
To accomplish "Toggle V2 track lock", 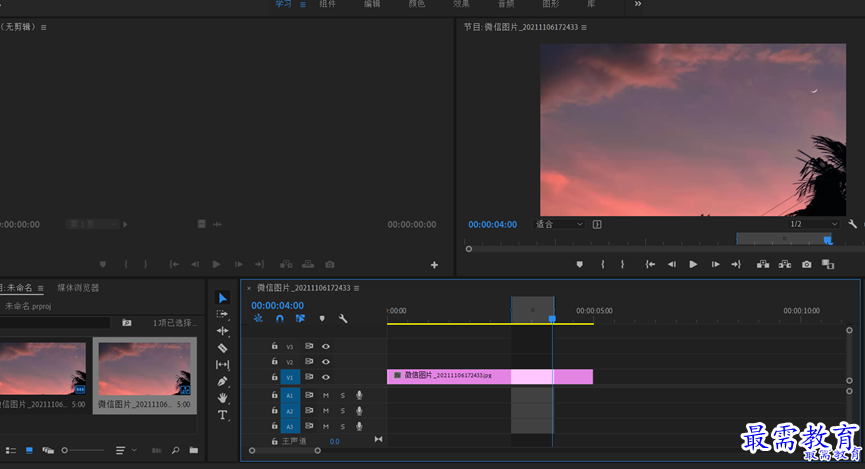I will coord(274,361).
